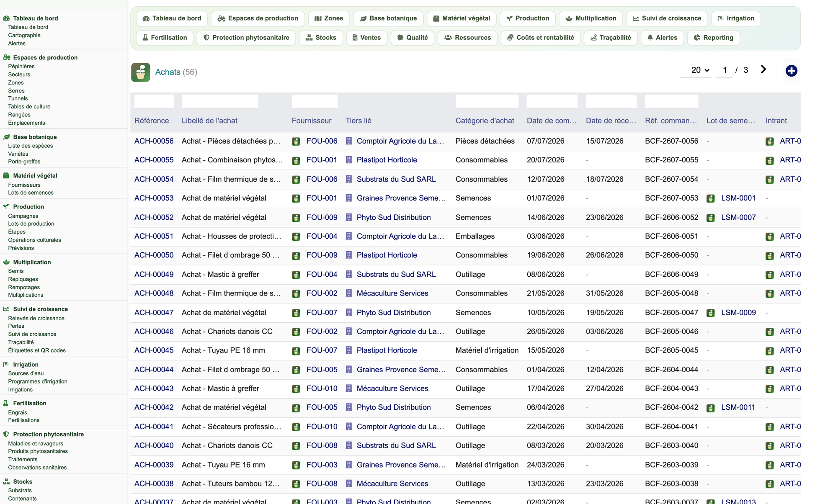Switch to Protection phytosanitaire tab
The width and height of the screenshot is (815, 504).
[x=246, y=38]
